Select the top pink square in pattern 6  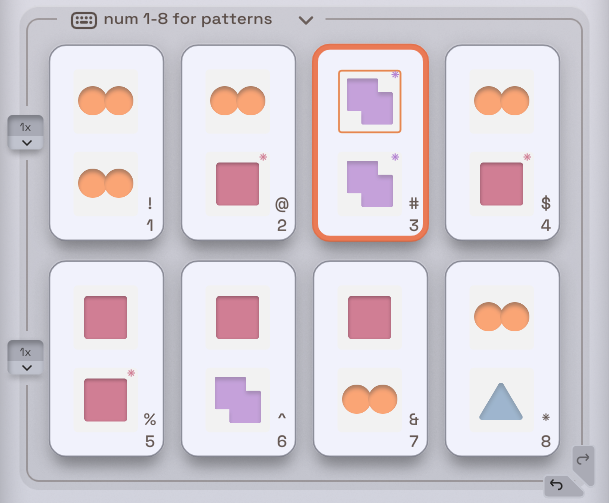tap(238, 317)
